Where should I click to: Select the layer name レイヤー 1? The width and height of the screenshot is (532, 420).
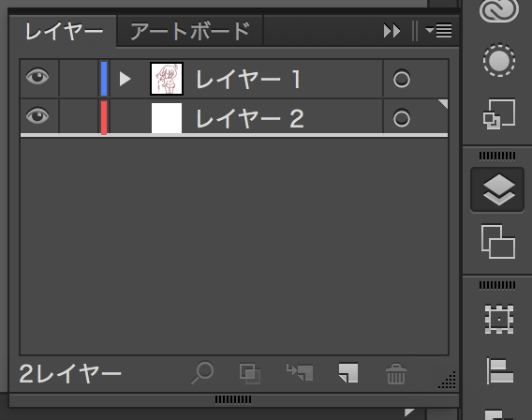[x=248, y=79]
